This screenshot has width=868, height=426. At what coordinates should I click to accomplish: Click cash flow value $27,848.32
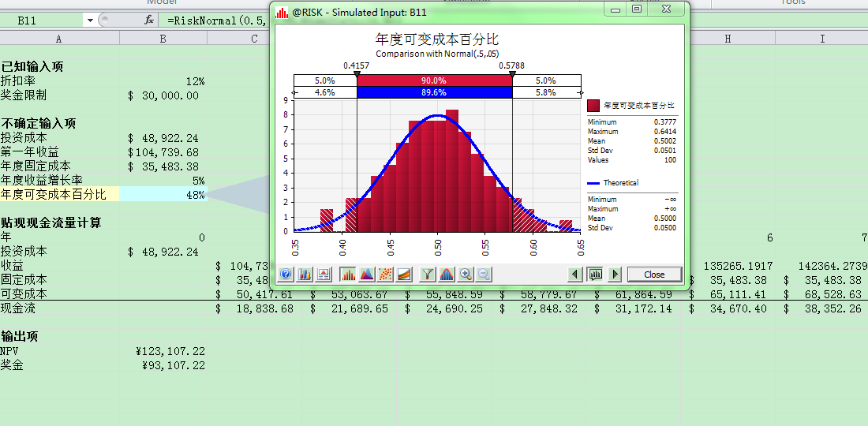(x=540, y=308)
